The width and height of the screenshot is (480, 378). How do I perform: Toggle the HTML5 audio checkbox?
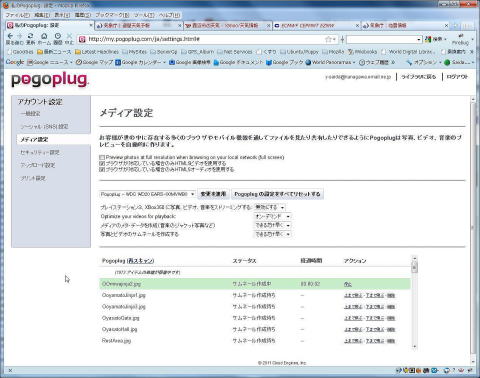[102, 169]
